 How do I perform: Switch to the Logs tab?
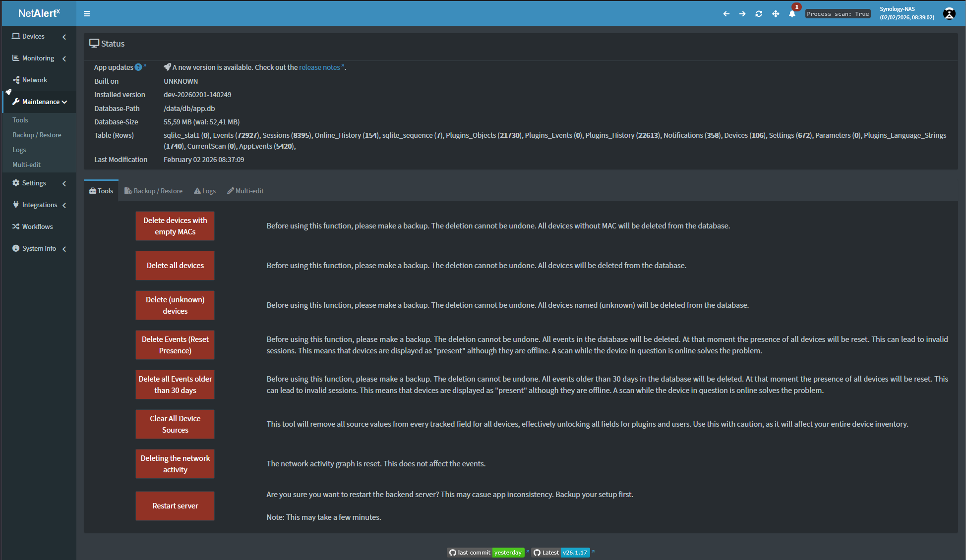click(205, 191)
